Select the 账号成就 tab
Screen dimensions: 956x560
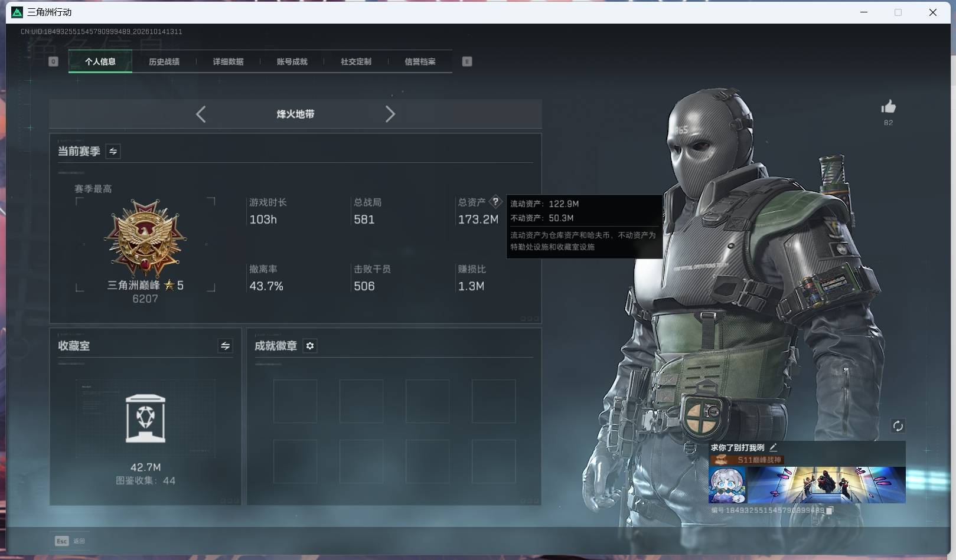coord(292,61)
